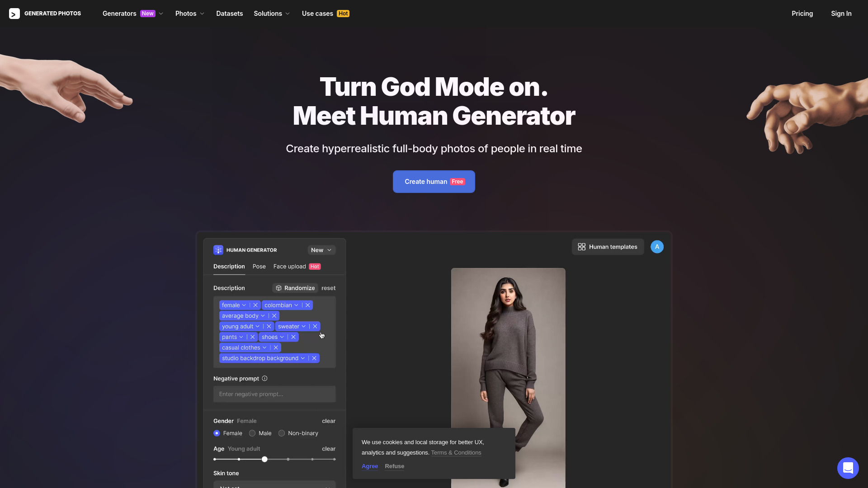This screenshot has width=868, height=488.
Task: Click the info icon next to Negative prompt
Action: click(x=264, y=378)
